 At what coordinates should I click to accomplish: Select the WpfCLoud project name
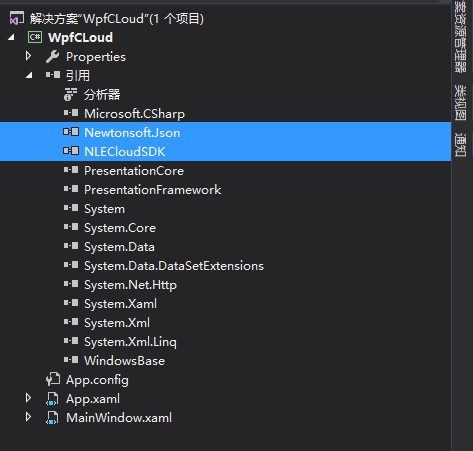(80, 37)
